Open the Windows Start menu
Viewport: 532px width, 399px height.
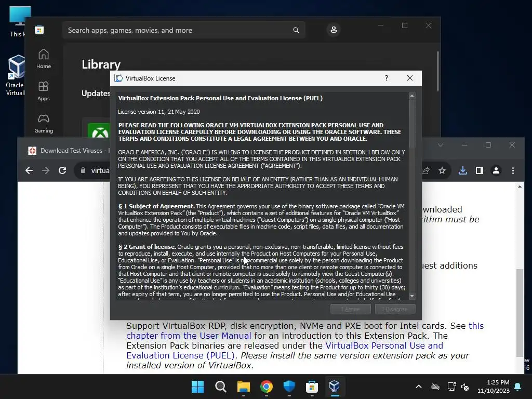click(197, 386)
